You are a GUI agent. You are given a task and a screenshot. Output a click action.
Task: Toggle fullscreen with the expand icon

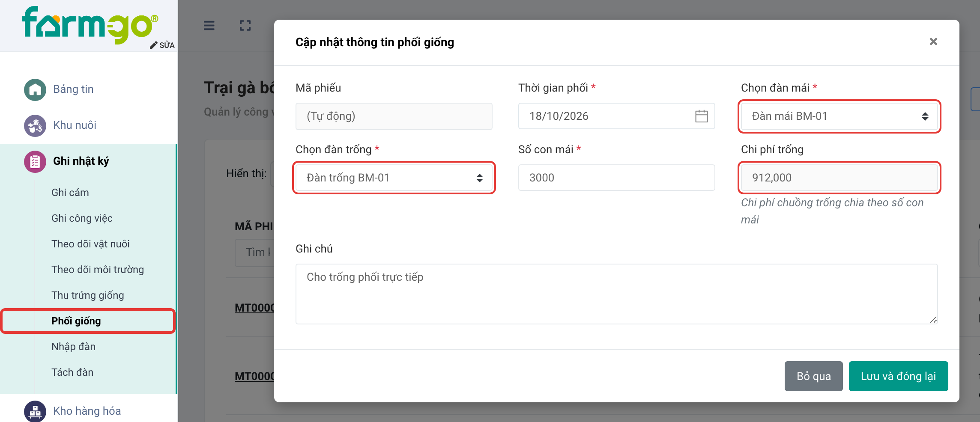(245, 26)
